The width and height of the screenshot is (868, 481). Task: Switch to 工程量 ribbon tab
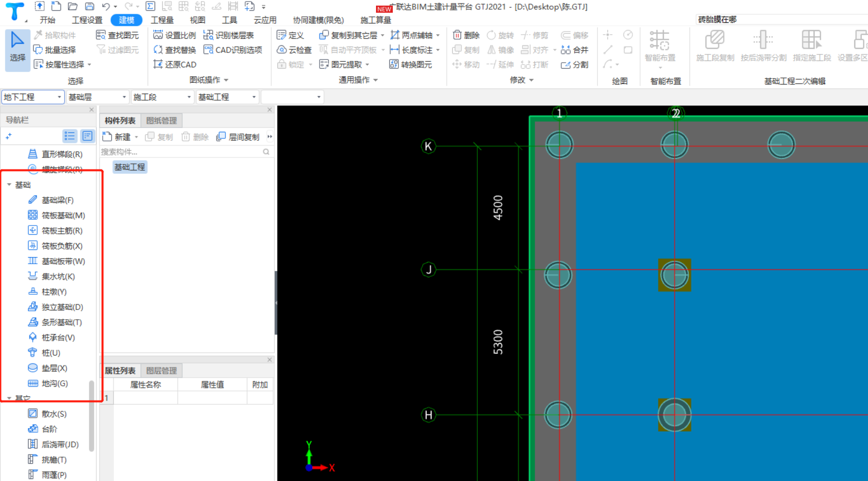(x=162, y=20)
